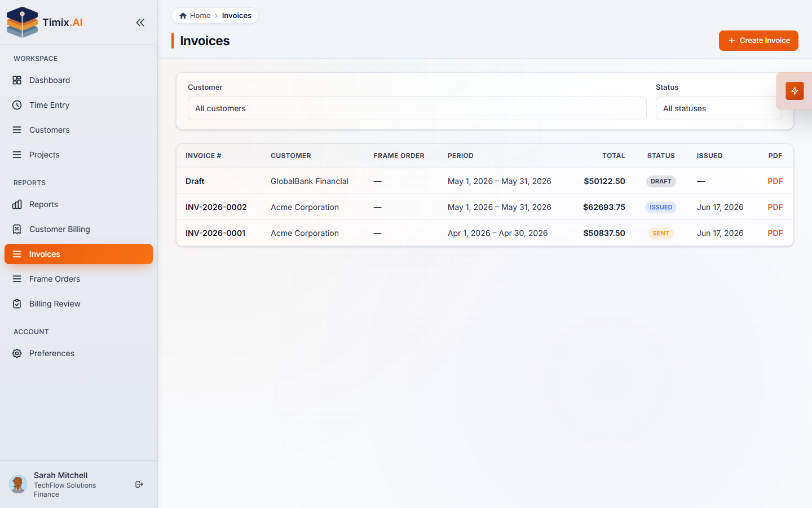Screen dimensions: 812x508
Task: Click the Frame Orders list icon
Action: pyautogui.click(x=17, y=279)
